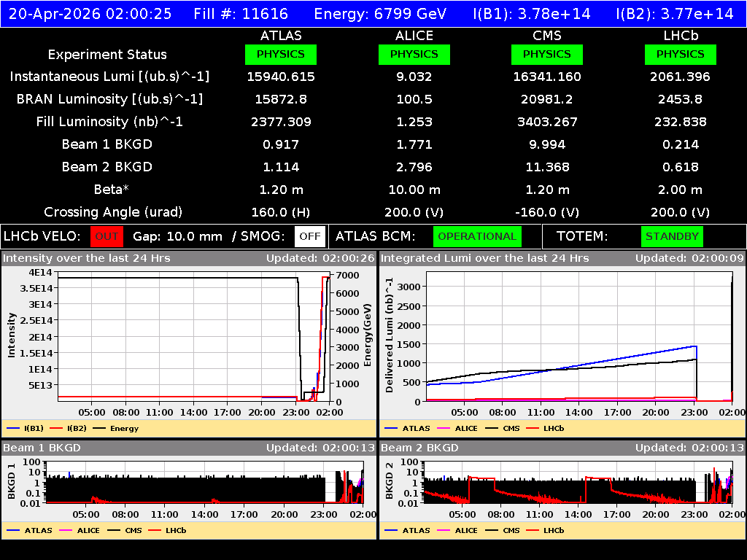Click ALICE instantaneous lumi 9.032
The width and height of the screenshot is (747, 560).
[x=414, y=77]
